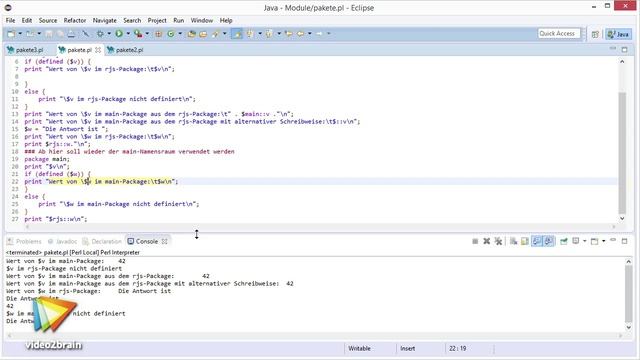This screenshot has height=360, width=640.
Task: Open the New file dropdown arrow
Action: point(20,34)
